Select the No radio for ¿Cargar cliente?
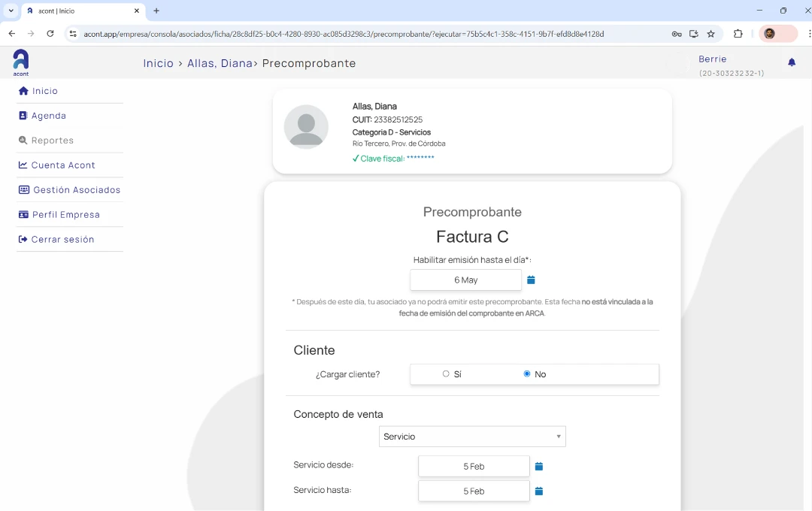The height and width of the screenshot is (511, 812). pos(527,373)
